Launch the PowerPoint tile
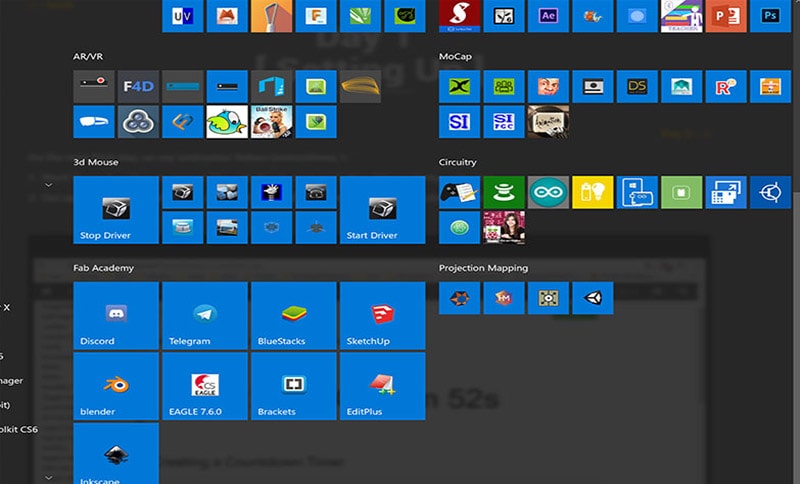Screen dimensions: 800x484 click(726, 16)
